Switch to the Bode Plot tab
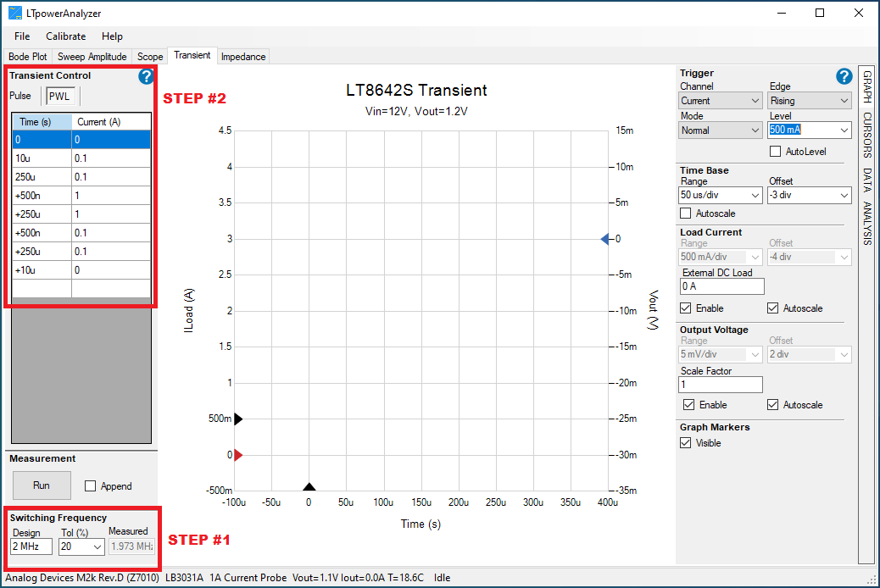The width and height of the screenshot is (880, 588). [27, 56]
